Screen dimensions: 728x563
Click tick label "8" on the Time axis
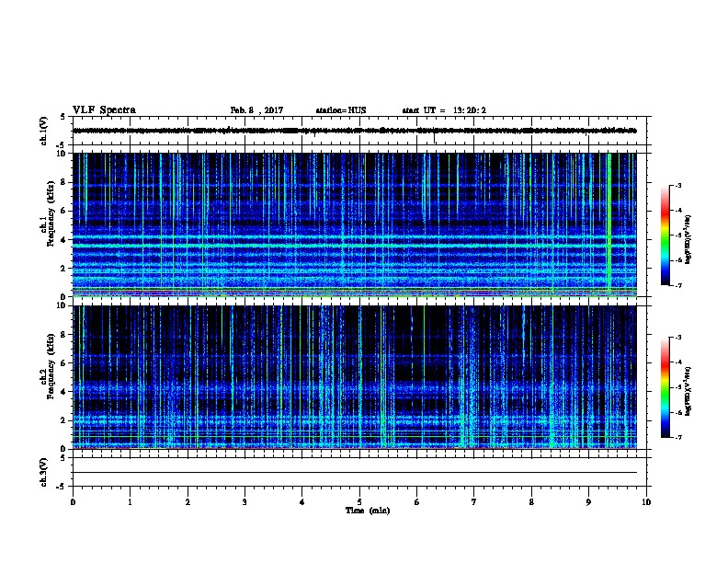pyautogui.click(x=531, y=501)
